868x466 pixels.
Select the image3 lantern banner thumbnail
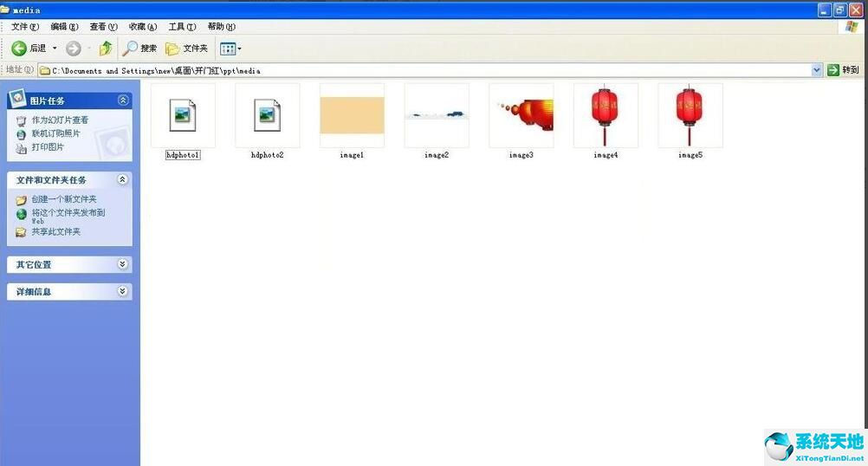click(521, 115)
